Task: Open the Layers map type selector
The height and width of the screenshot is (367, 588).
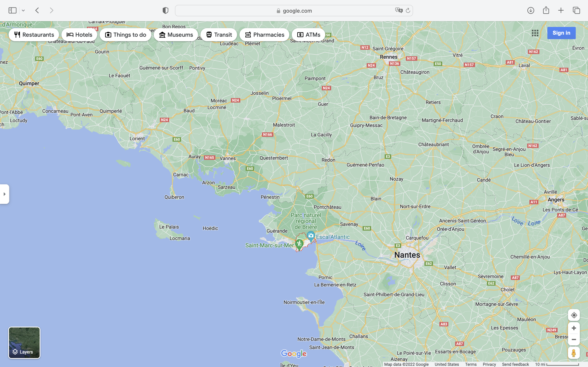Action: pos(24,343)
